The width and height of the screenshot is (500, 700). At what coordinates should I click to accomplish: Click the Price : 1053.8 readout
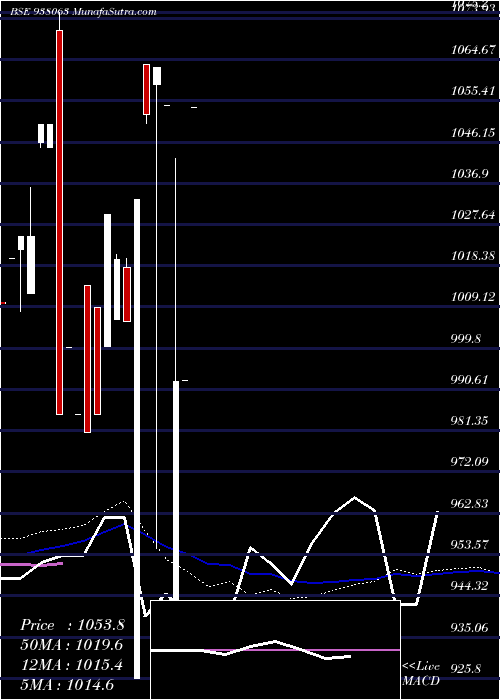pyautogui.click(x=72, y=625)
